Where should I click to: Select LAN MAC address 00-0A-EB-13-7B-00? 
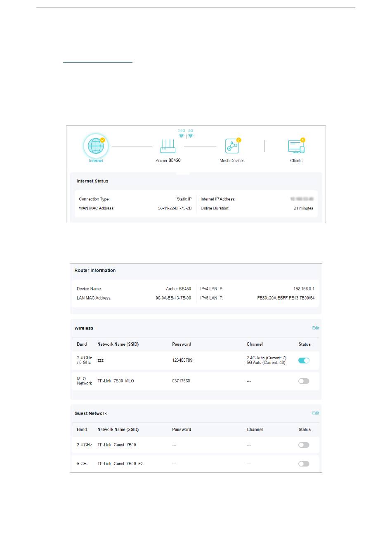pos(173,298)
